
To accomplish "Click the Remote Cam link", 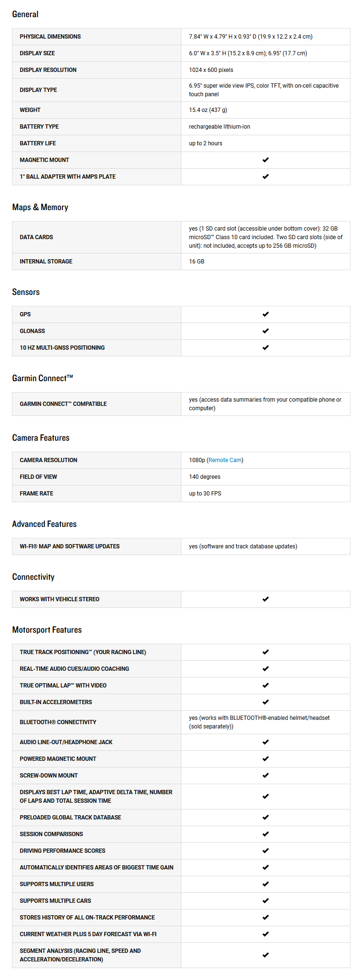I will pyautogui.click(x=225, y=460).
